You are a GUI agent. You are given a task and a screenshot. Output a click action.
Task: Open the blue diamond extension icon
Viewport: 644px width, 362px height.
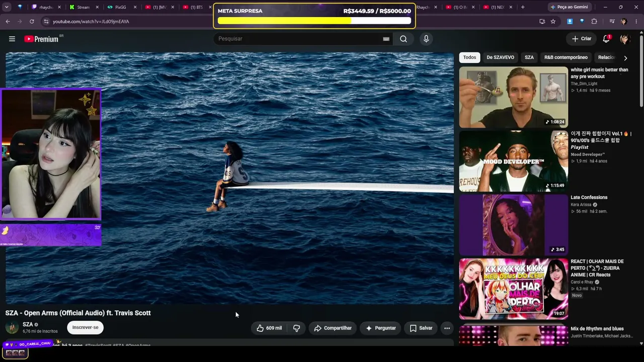(582, 22)
